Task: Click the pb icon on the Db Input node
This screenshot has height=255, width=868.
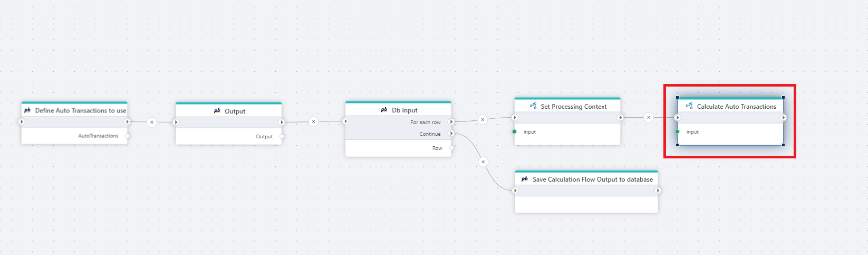Action: tap(384, 110)
